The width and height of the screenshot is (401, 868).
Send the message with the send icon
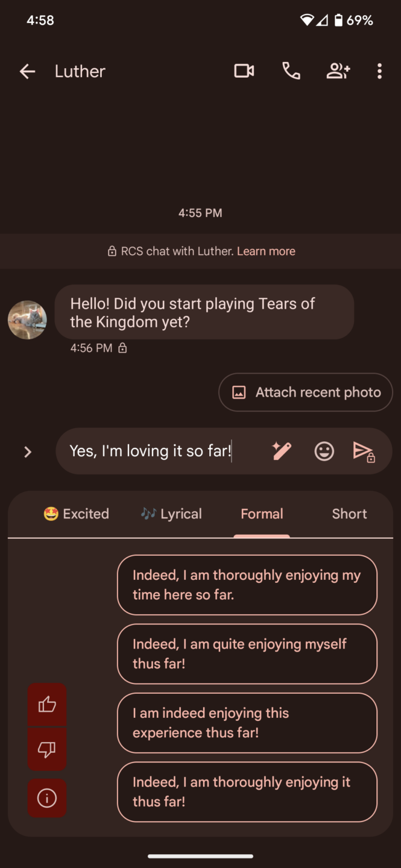[365, 451]
